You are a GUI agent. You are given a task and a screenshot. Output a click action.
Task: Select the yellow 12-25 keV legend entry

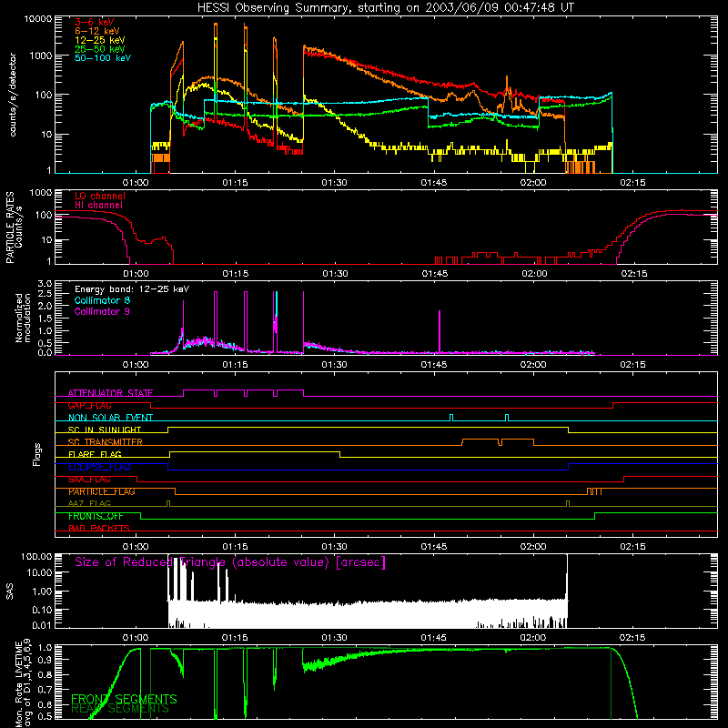100,40
